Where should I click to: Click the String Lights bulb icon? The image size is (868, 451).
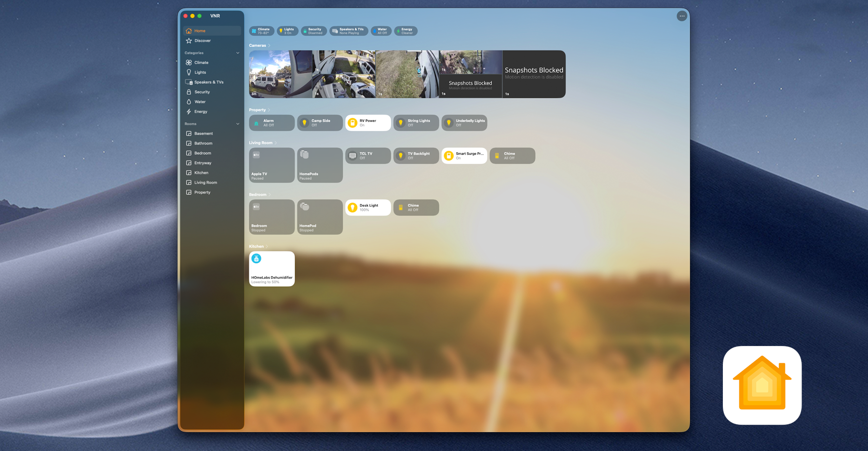pyautogui.click(x=401, y=123)
